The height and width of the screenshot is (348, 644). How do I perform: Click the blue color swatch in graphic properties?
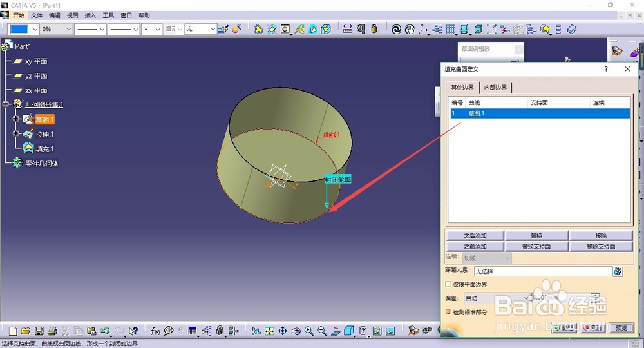[19, 29]
